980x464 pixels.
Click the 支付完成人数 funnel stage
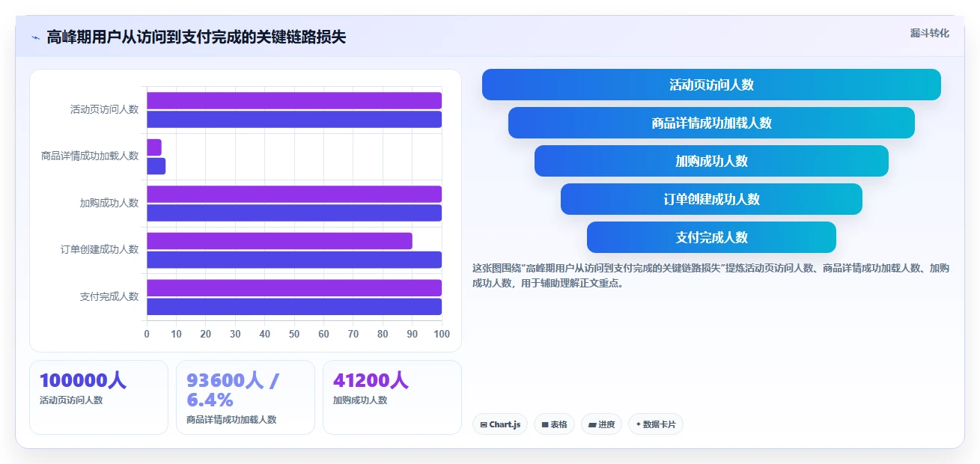pyautogui.click(x=711, y=237)
